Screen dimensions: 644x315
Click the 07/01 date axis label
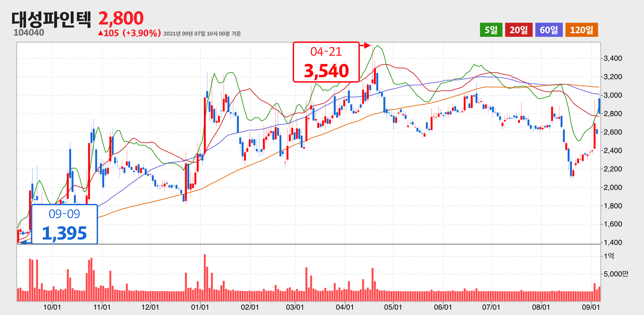491,307
